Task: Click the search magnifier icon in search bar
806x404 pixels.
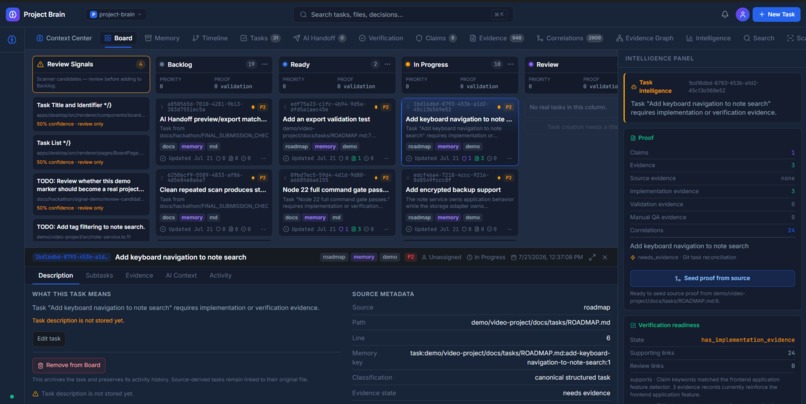Action: coord(303,14)
